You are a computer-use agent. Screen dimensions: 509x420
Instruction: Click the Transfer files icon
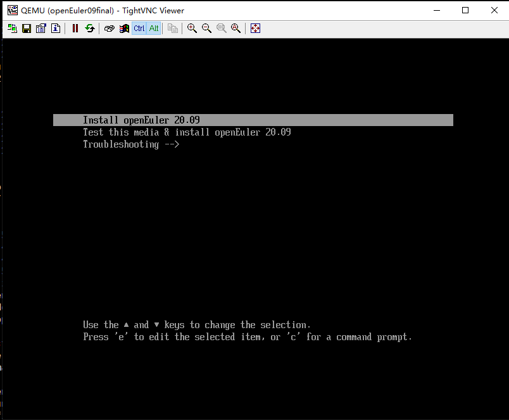pos(173,29)
